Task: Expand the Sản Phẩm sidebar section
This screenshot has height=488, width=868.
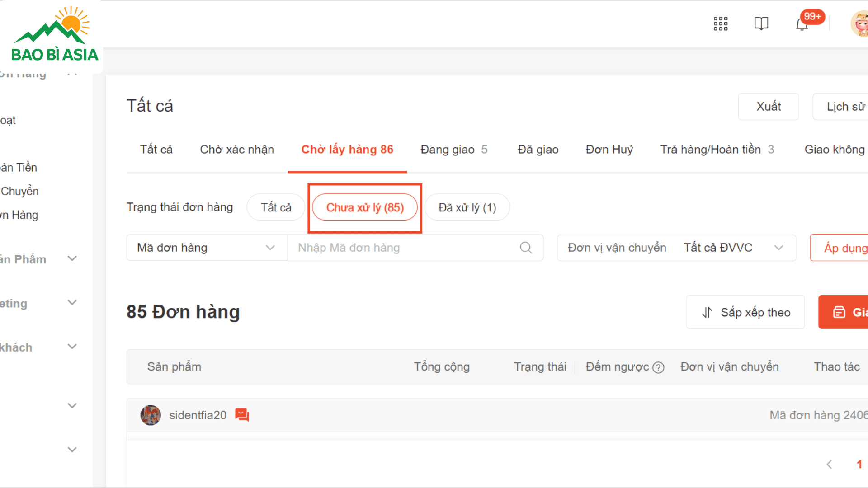Action: point(72,259)
